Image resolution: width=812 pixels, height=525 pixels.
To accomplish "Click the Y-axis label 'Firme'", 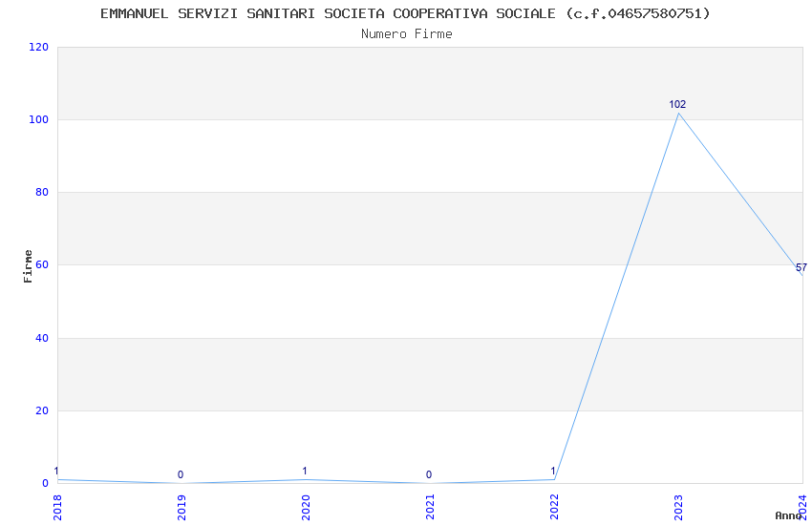I will point(28,266).
